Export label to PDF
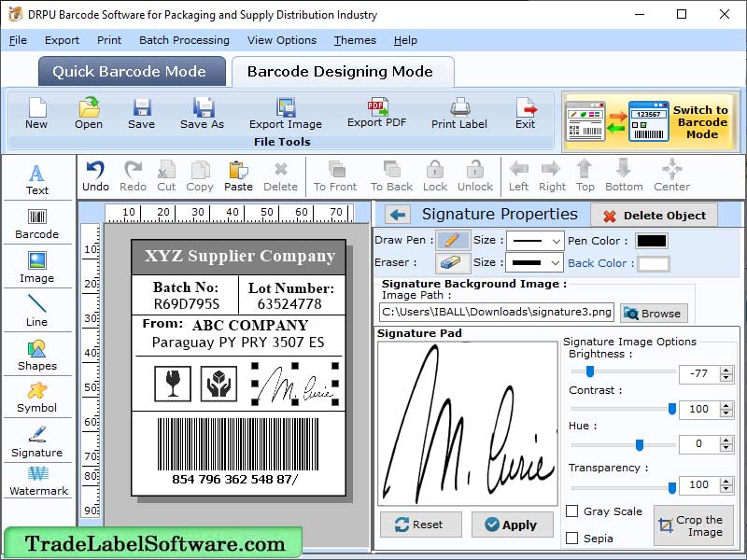Viewport: 747px width, 560px height. tap(377, 112)
